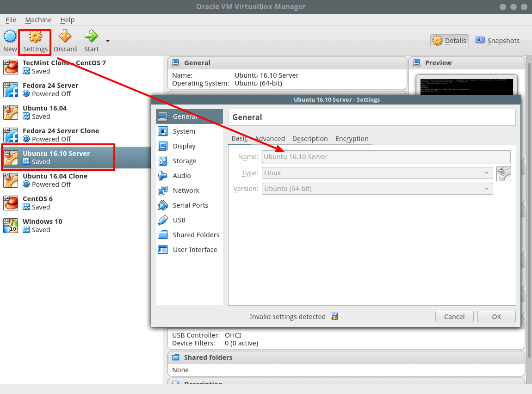Select the USB settings icon
The height and width of the screenshot is (394, 532).
coord(164,220)
